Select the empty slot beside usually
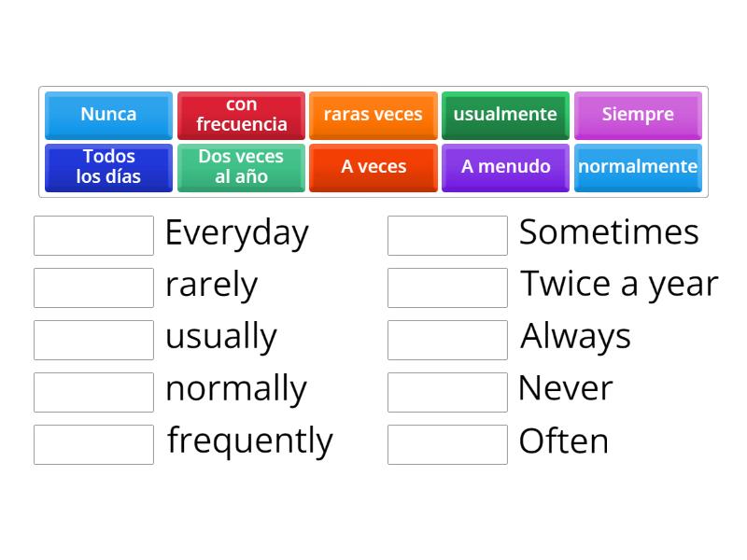The image size is (747, 560). pyautogui.click(x=93, y=340)
